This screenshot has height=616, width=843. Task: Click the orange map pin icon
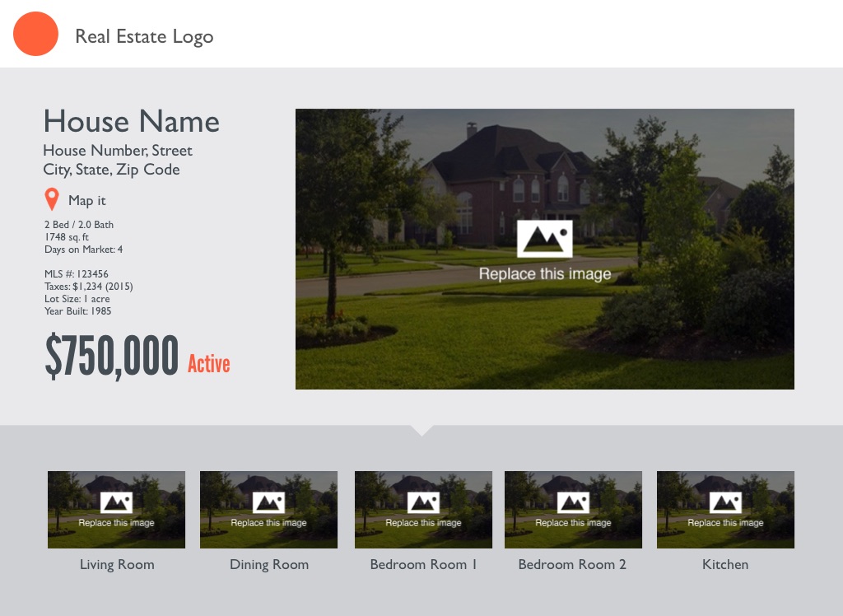[x=52, y=199]
